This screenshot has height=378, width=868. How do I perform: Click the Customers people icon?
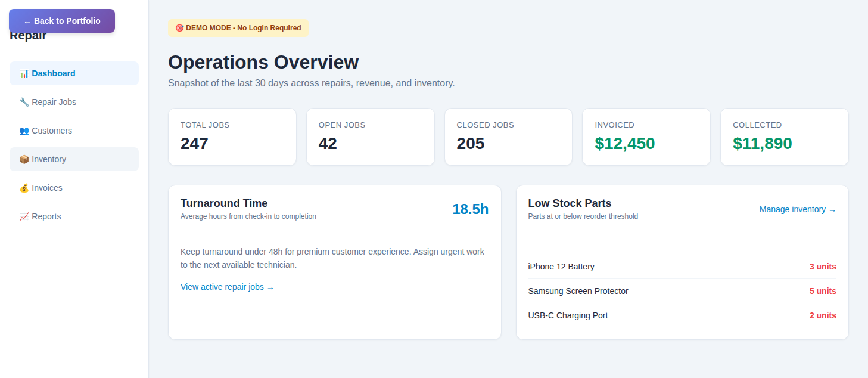(x=24, y=131)
